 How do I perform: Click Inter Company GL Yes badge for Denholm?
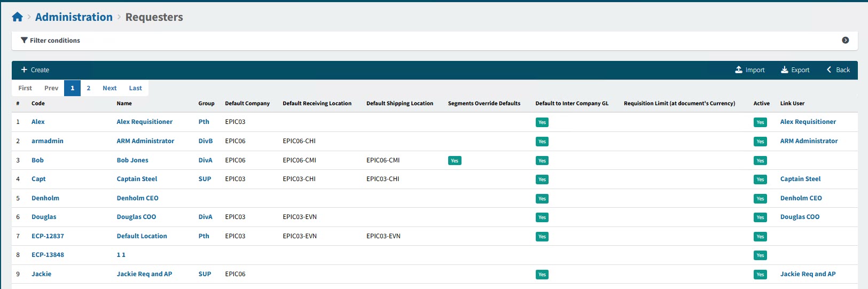click(x=542, y=199)
